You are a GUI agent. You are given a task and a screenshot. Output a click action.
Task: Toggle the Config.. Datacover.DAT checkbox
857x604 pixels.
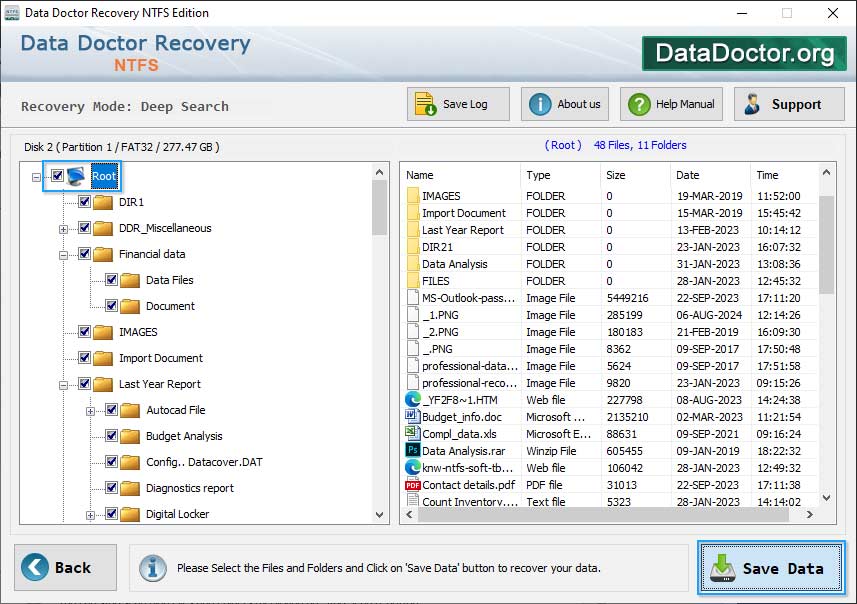tap(111, 462)
